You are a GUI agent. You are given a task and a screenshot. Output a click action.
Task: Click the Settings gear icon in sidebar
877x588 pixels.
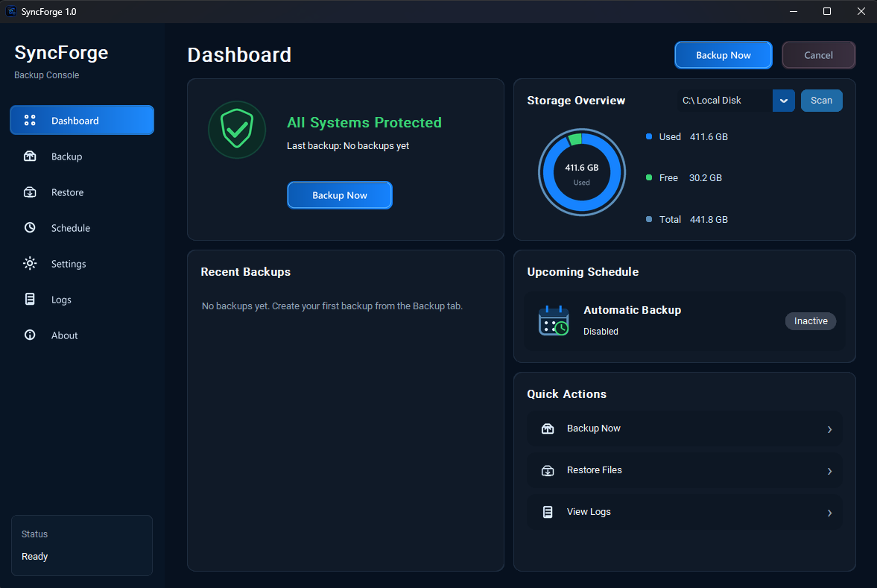30,264
